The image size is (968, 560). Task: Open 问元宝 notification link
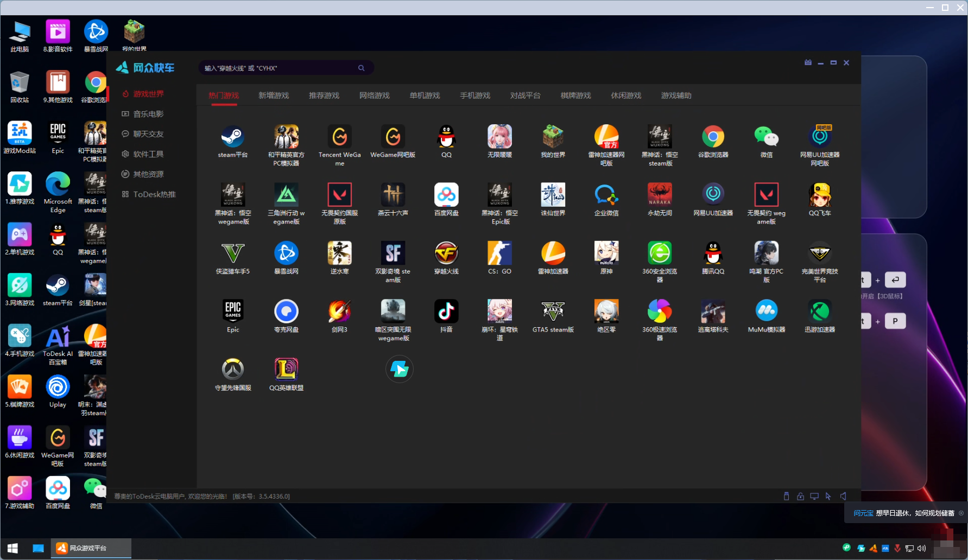[x=863, y=513]
